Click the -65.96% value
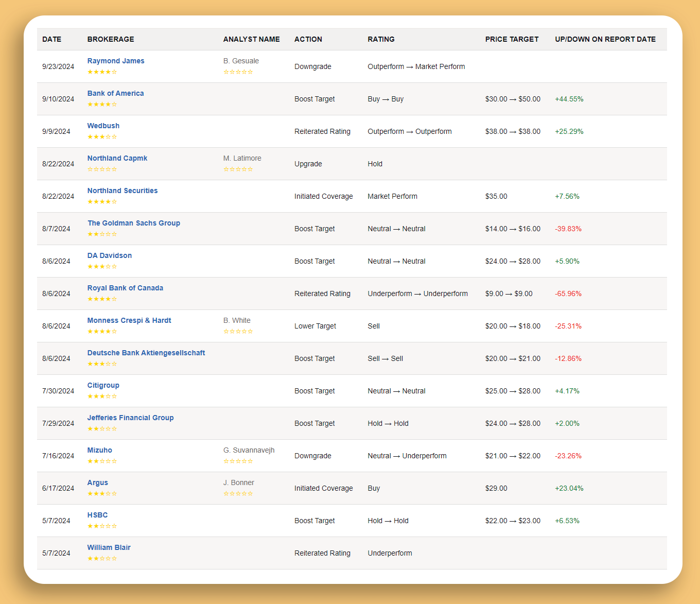 [x=568, y=294]
